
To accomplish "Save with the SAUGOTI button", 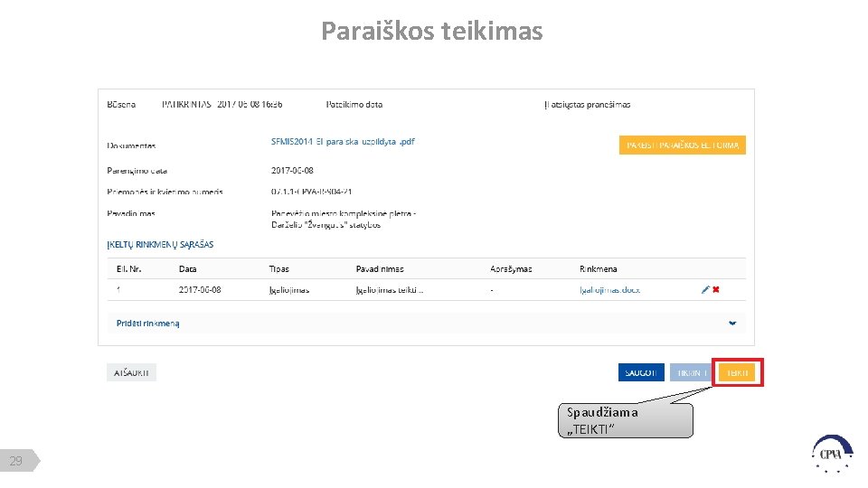I will coord(641,372).
